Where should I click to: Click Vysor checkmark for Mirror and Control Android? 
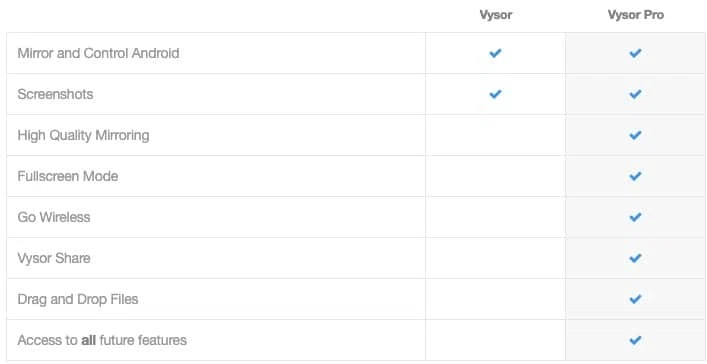495,53
